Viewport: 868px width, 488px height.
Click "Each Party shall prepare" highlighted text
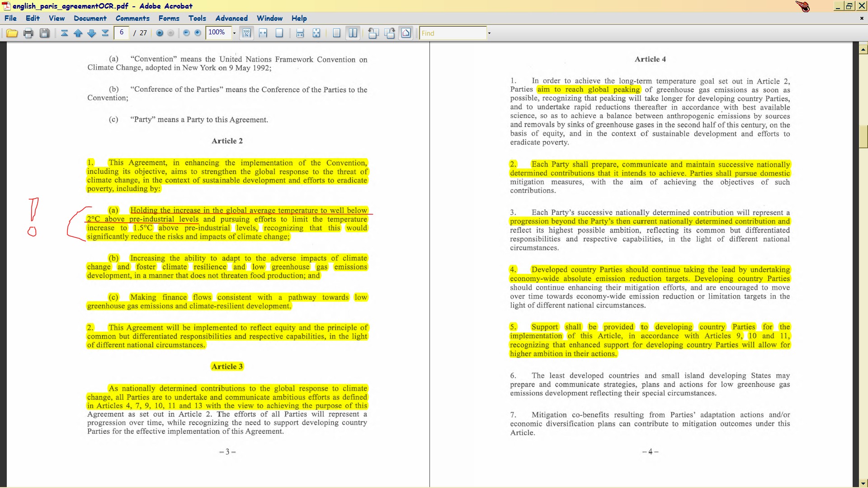[650, 169]
